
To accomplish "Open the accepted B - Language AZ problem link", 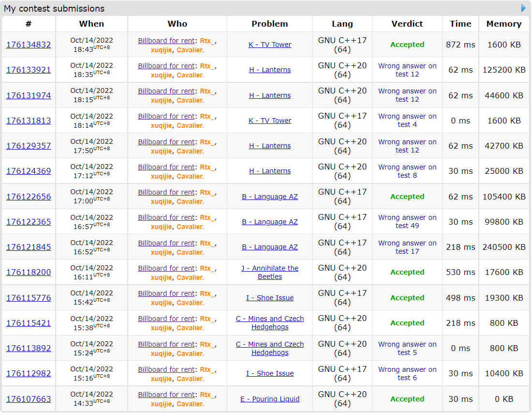I will pyautogui.click(x=270, y=197).
